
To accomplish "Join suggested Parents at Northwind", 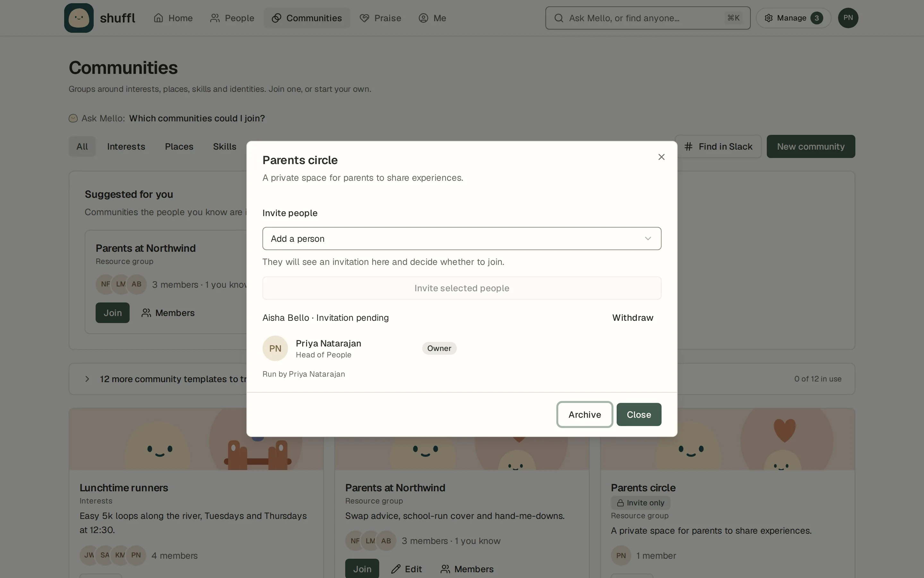I will point(113,313).
